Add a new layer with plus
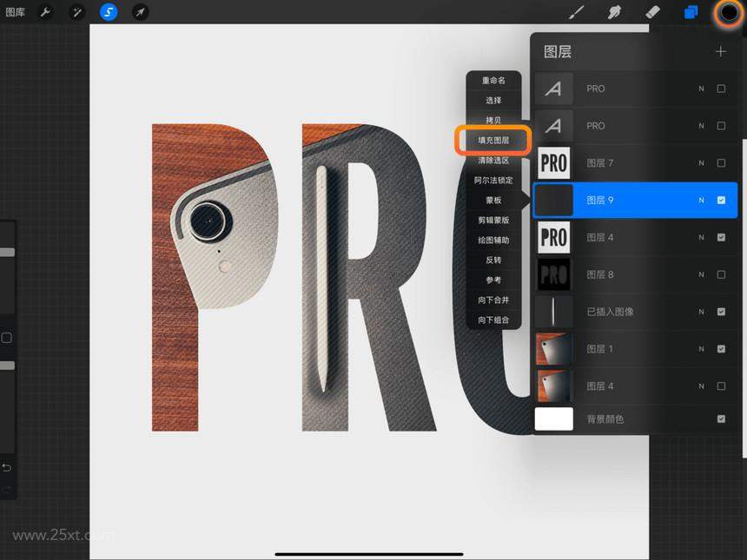 721,51
